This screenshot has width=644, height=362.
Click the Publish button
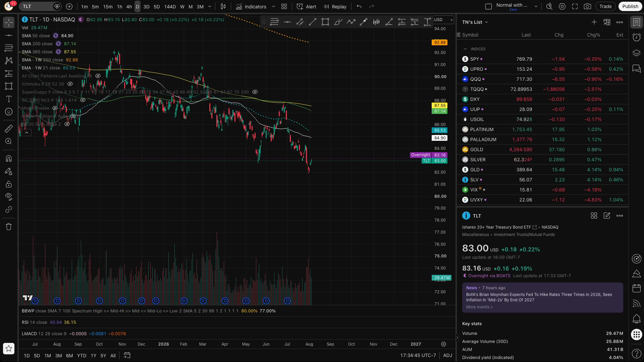(x=630, y=6)
